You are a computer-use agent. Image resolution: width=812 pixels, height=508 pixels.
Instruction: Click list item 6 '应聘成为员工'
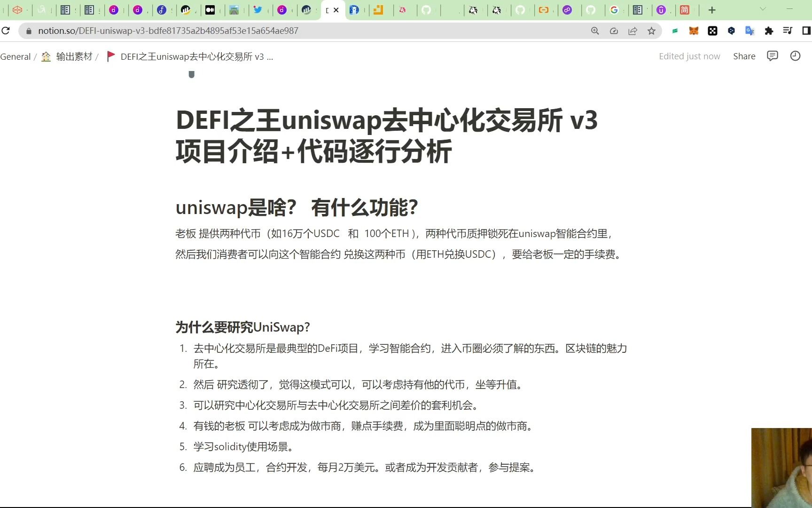pyautogui.click(x=366, y=468)
